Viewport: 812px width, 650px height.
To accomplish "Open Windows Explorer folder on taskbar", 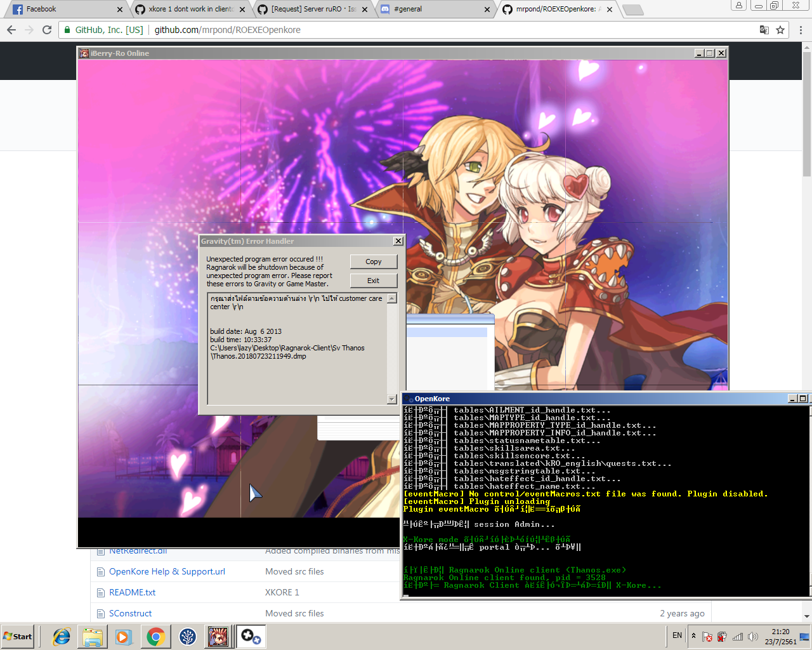I will click(93, 637).
